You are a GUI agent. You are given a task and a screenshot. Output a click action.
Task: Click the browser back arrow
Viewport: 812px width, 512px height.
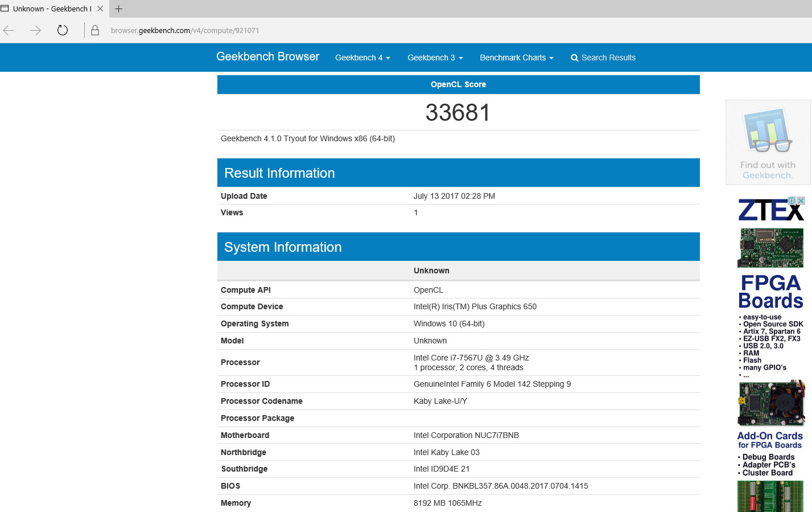(x=9, y=30)
